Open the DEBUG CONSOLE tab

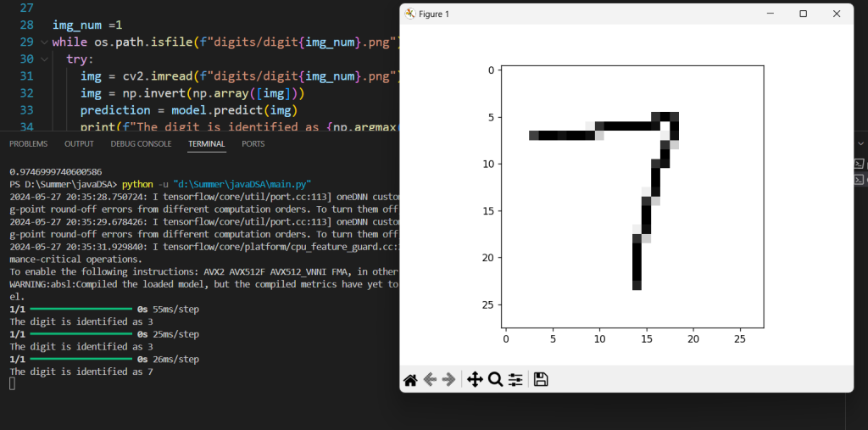[x=141, y=143]
